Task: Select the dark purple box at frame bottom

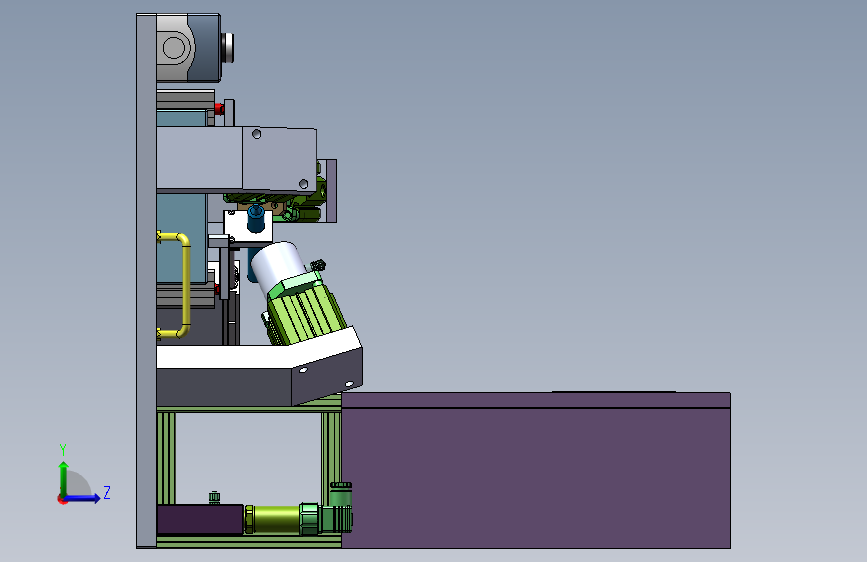Action: coord(200,519)
